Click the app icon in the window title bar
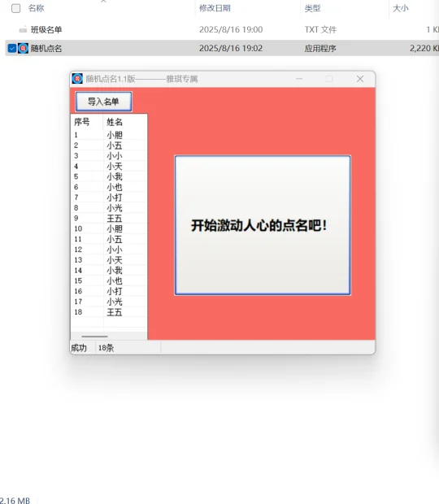Viewport: 439px width, 504px height. tap(77, 78)
